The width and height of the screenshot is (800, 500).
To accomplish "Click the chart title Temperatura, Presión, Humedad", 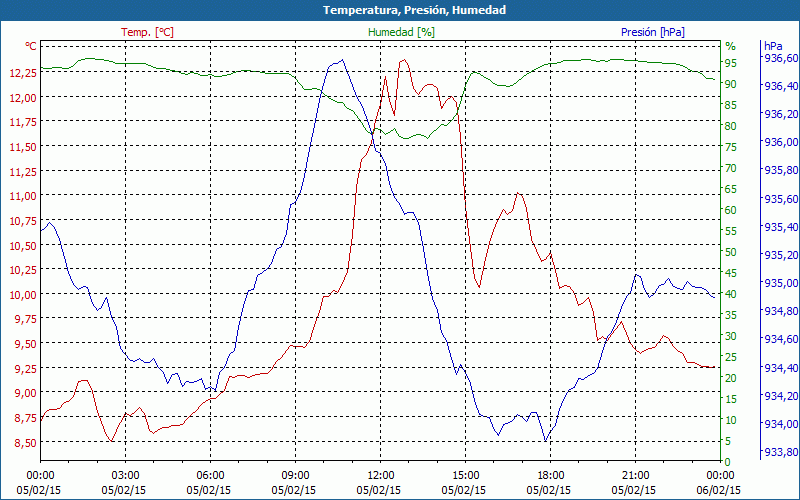I will point(414,10).
